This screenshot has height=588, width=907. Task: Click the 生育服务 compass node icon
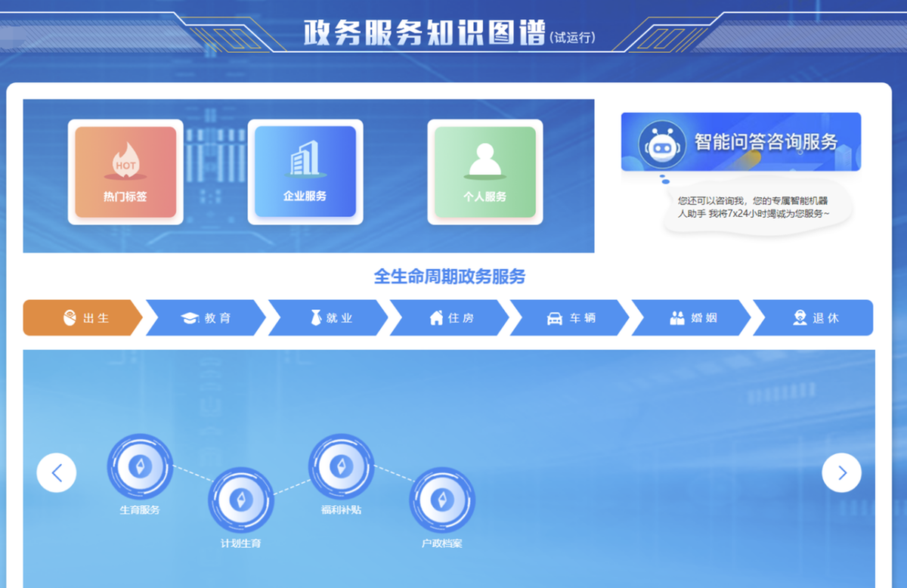(140, 466)
